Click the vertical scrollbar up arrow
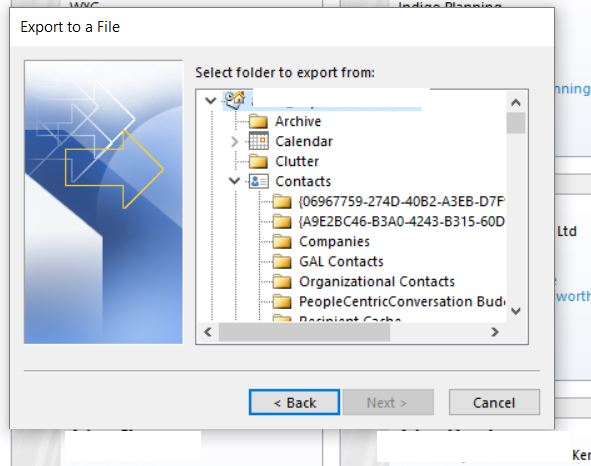 (x=516, y=102)
